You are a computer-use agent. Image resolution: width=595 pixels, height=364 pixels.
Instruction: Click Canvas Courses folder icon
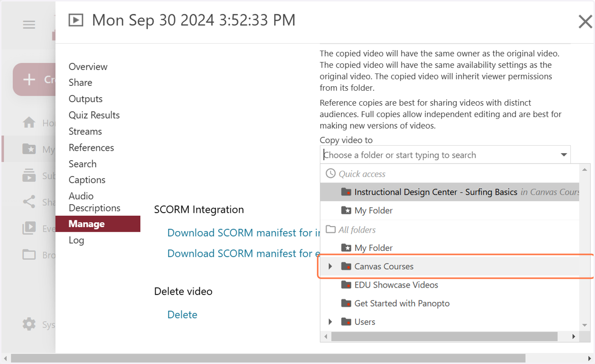(346, 266)
